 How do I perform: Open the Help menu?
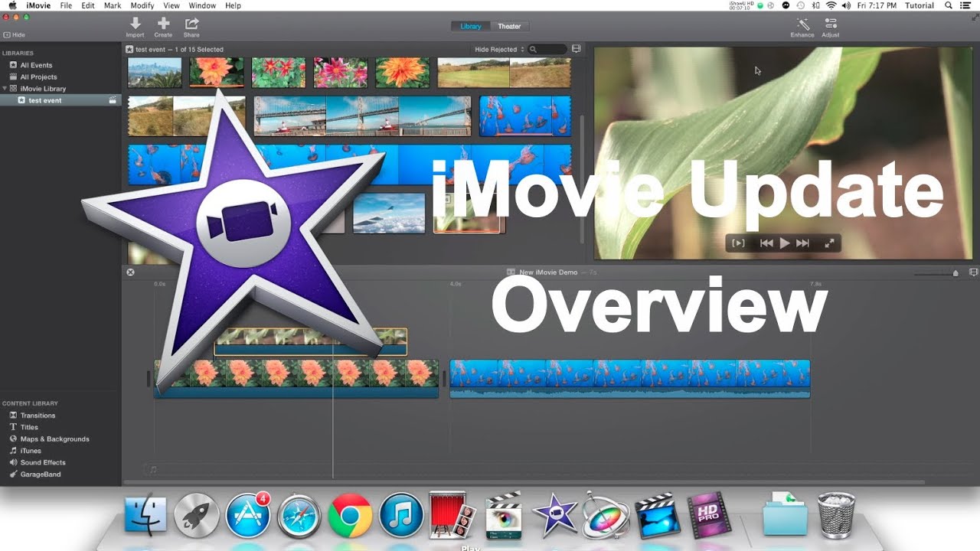pyautogui.click(x=233, y=5)
